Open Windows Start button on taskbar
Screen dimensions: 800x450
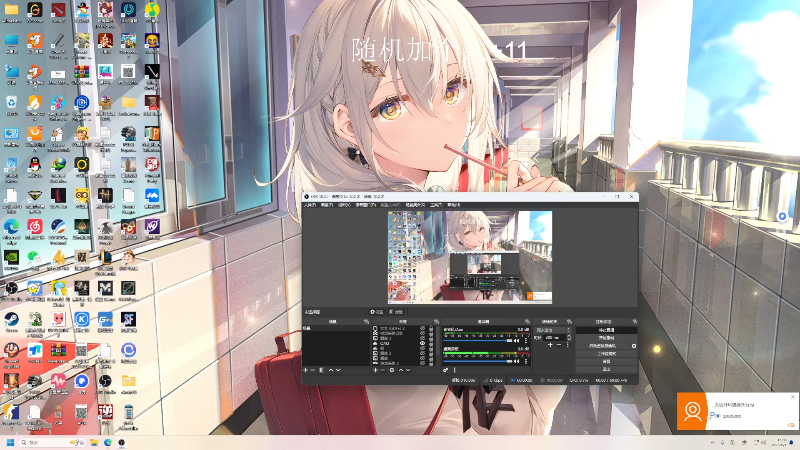point(10,442)
